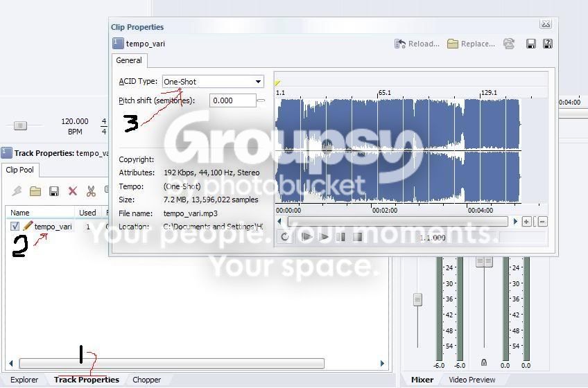Click Clip Pool scroll right arrow
Image resolution: width=588 pixels, height=388 pixels.
pyautogui.click(x=382, y=363)
